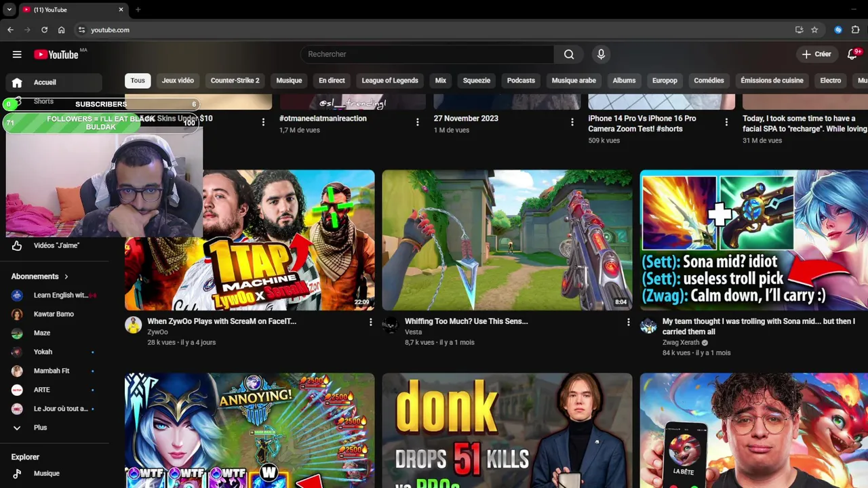
Task: Click the Créer button
Action: (x=816, y=54)
